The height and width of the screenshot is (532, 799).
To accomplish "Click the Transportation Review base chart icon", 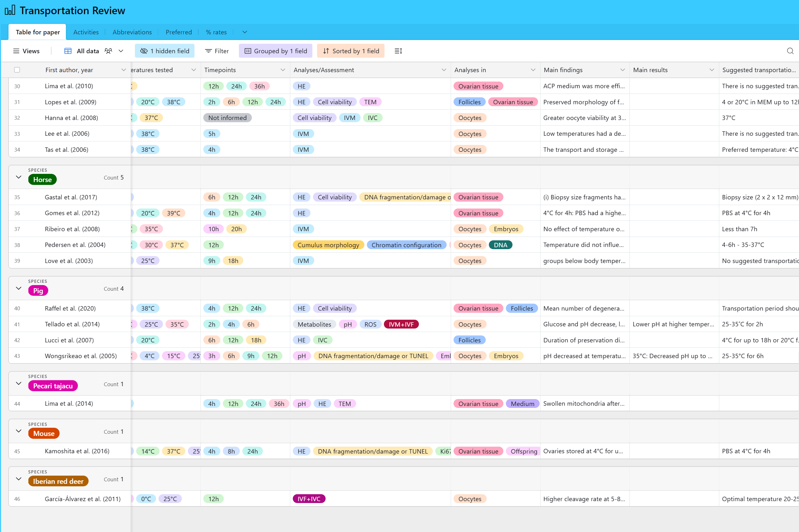I will click(x=10, y=10).
